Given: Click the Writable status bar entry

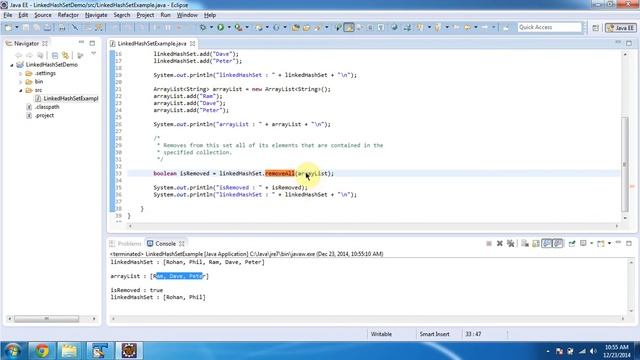Looking at the screenshot, I should click(381, 334).
